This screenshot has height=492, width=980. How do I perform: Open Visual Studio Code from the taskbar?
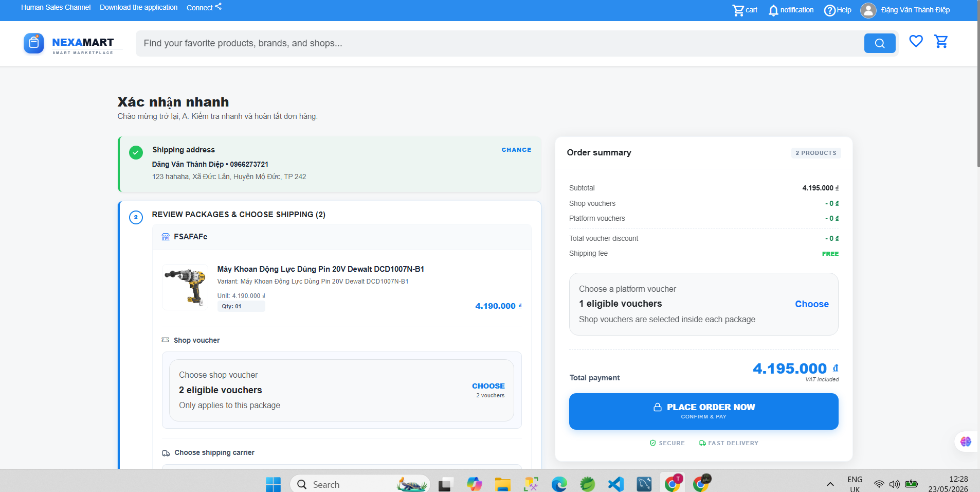pos(615,484)
